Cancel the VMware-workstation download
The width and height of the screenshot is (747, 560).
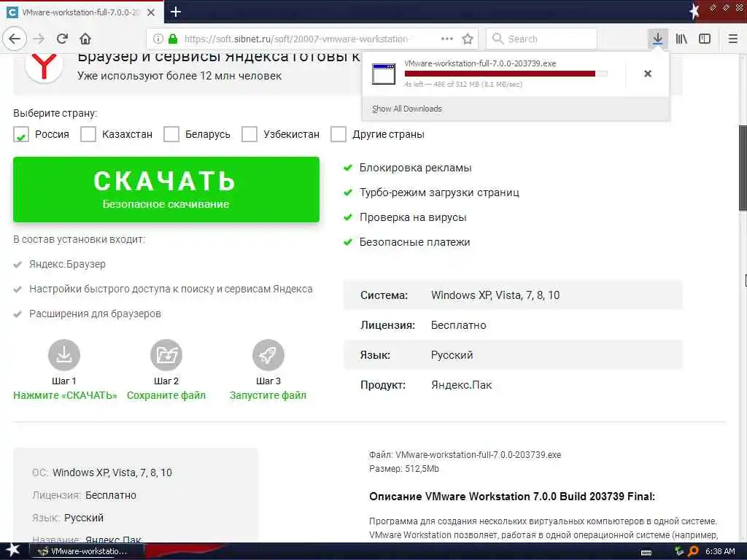pyautogui.click(x=648, y=74)
